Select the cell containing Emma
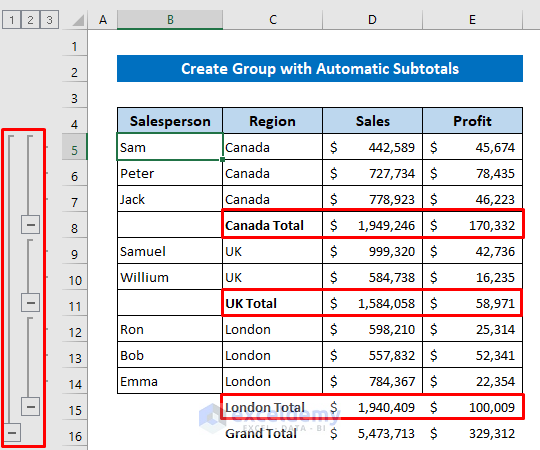This screenshot has height=450, width=540. click(x=170, y=381)
